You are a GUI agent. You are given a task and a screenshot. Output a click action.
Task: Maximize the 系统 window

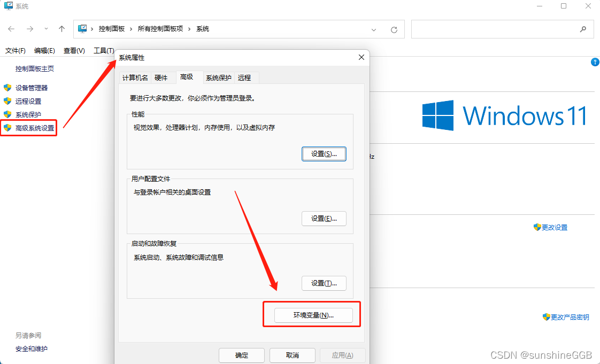click(564, 6)
